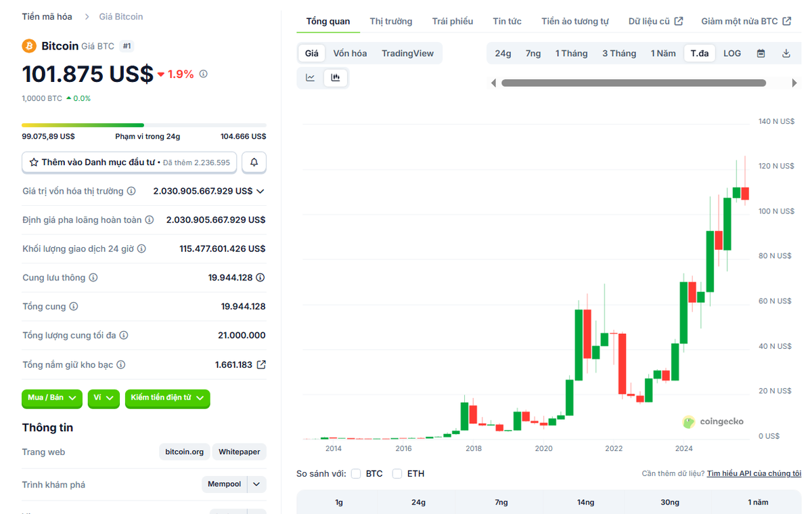This screenshot has height=514, width=812.
Task: Open the Trái phiếu tab
Action: point(453,22)
